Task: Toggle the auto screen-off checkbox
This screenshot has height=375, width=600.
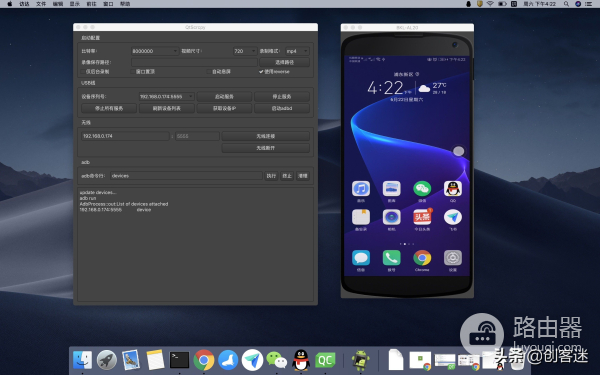Action: pos(209,72)
